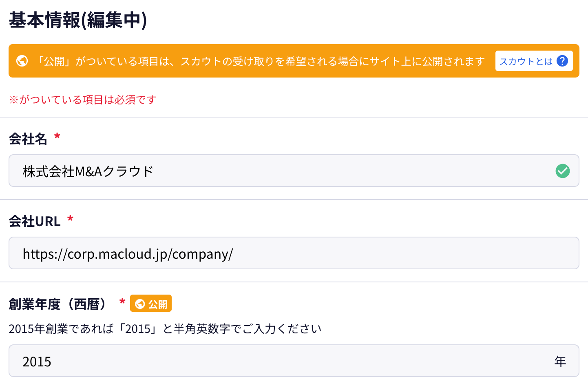Click the red required-items note text
The width and height of the screenshot is (588, 386).
tap(83, 100)
